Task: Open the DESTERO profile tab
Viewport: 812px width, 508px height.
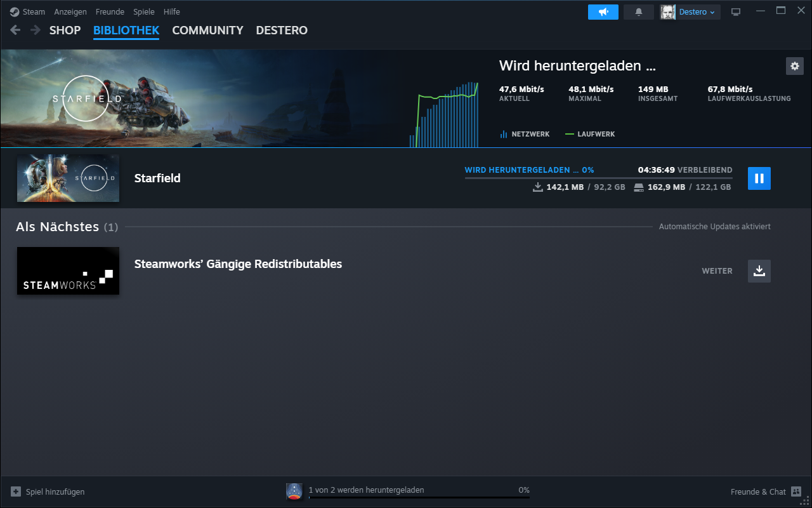Action: point(282,30)
